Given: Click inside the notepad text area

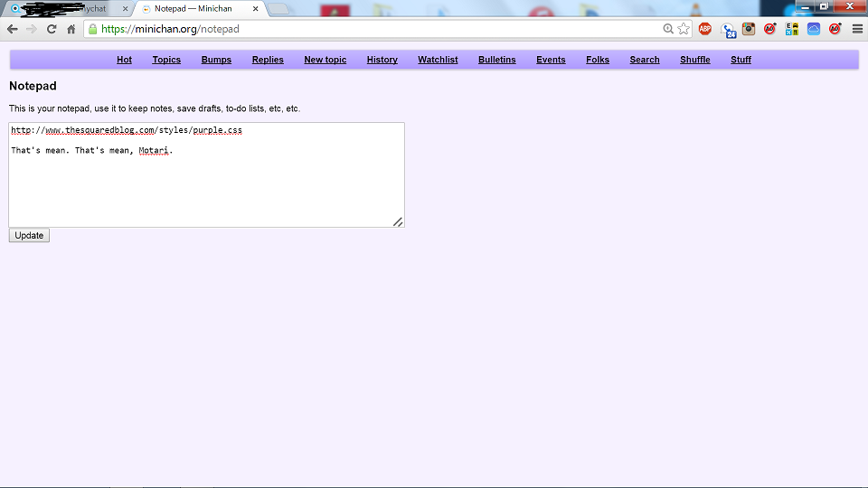Looking at the screenshot, I should [x=206, y=174].
